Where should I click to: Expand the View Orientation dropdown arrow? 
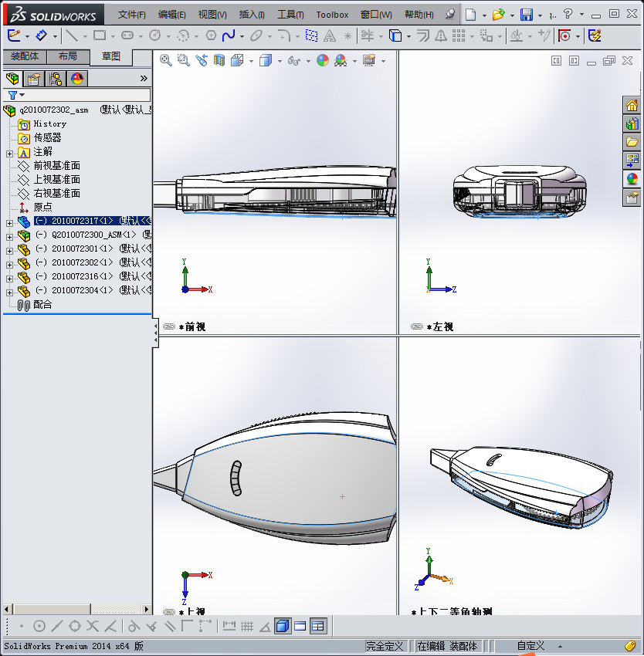point(250,60)
